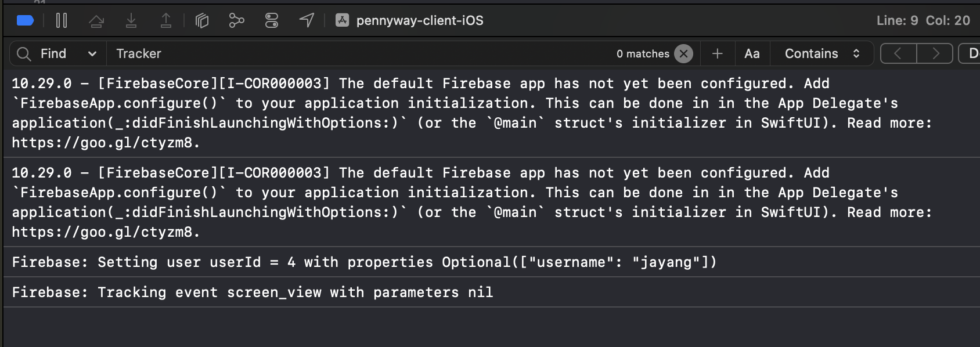
Task: Open the Contains match-type dropdown
Action: click(x=822, y=54)
